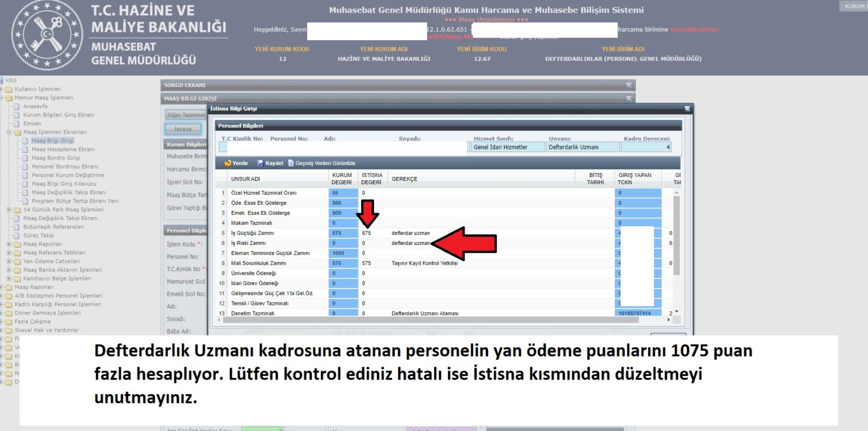The height and width of the screenshot is (431, 868).
Task: Expand Maaş Banka Aktarım İşlemleri node
Action: tap(9, 270)
